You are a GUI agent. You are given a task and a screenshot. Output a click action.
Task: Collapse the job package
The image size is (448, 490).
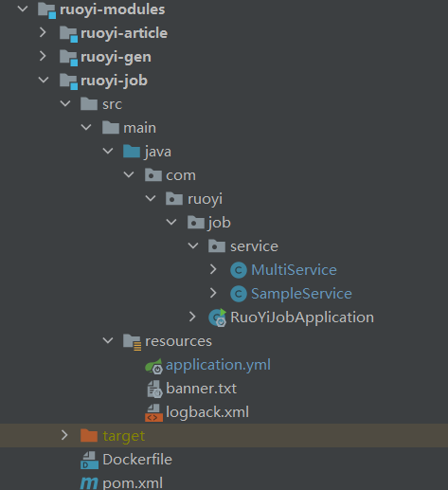(171, 222)
